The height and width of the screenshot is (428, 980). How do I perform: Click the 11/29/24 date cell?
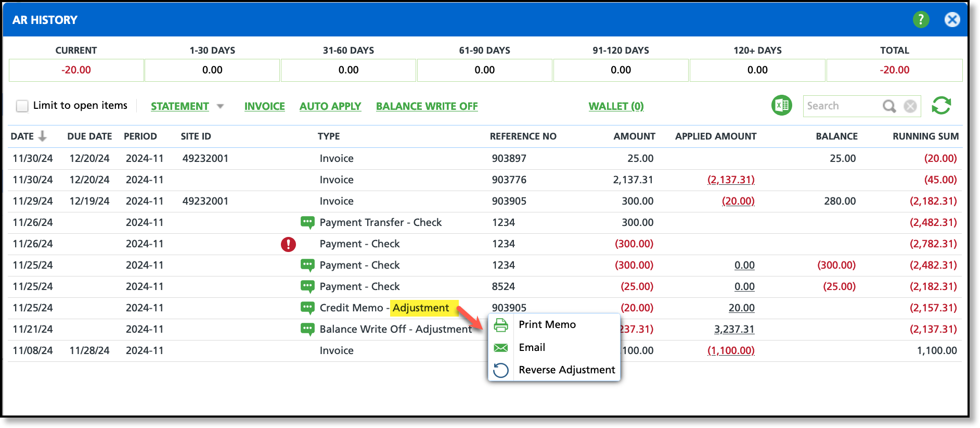click(x=33, y=201)
